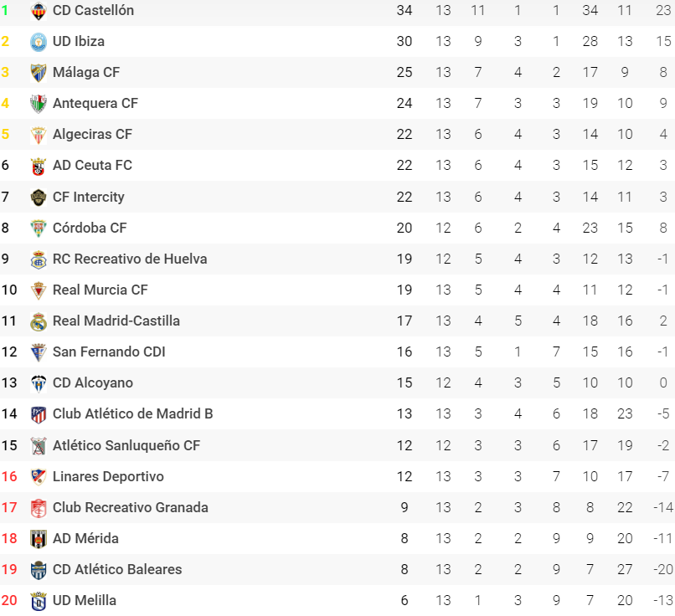Open Club Recreativo Granada team page
The image size is (675, 616).
pos(131,507)
